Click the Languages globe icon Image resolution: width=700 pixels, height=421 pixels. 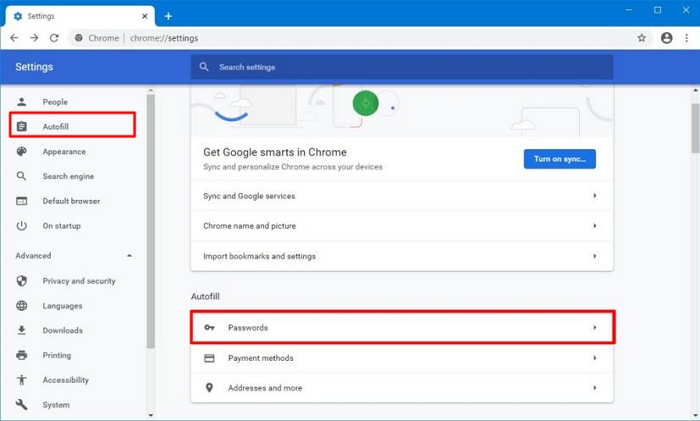point(21,306)
